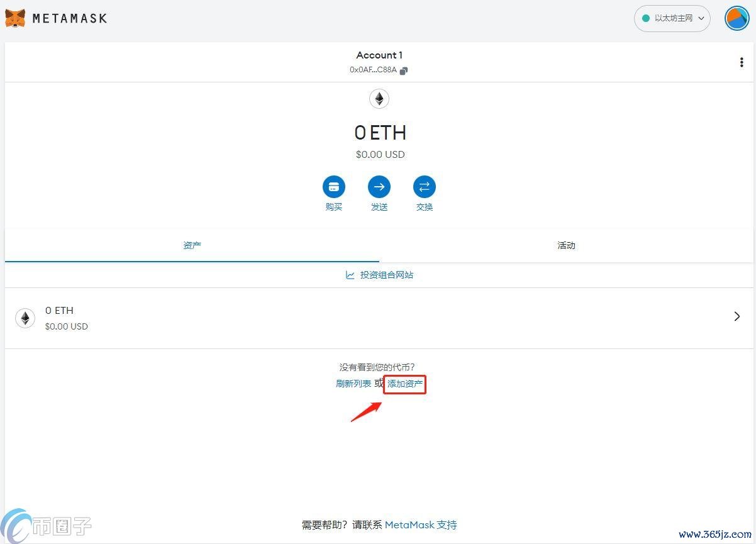The height and width of the screenshot is (544, 756).
Task: Click the 0x0AF...C88A address text
Action: (x=373, y=70)
